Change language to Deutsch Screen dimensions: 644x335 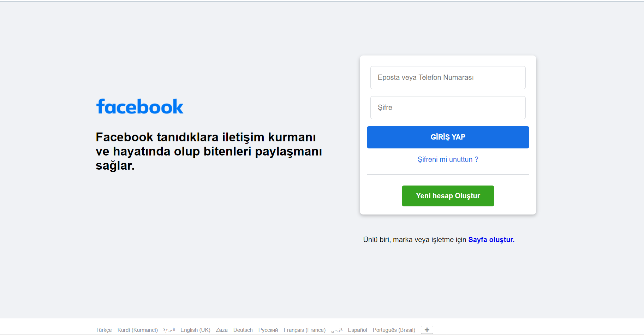243,330
